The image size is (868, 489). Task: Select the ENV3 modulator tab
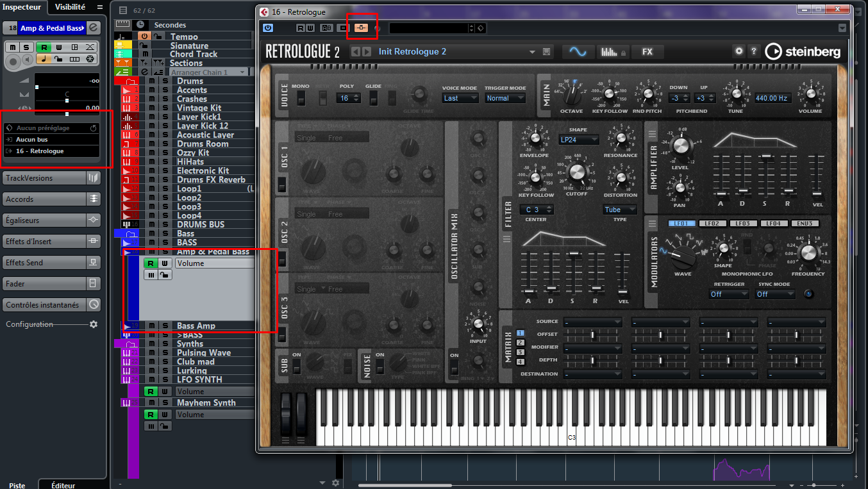tap(805, 224)
